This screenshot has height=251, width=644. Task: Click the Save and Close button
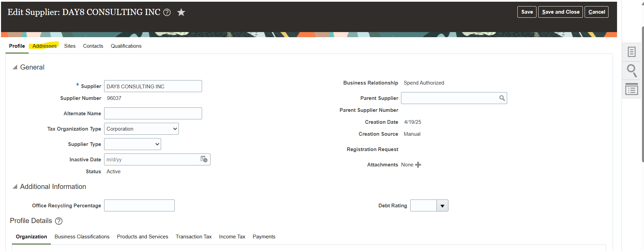[560, 12]
